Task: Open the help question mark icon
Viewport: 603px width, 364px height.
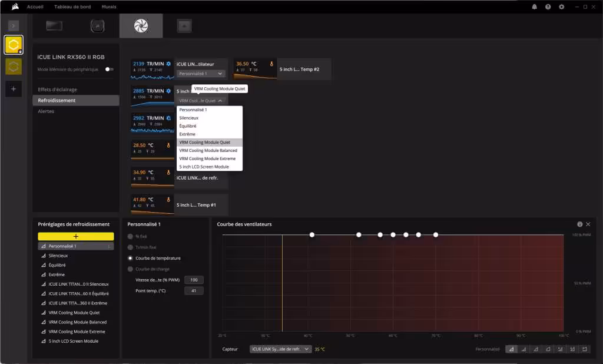Action: pyautogui.click(x=548, y=7)
